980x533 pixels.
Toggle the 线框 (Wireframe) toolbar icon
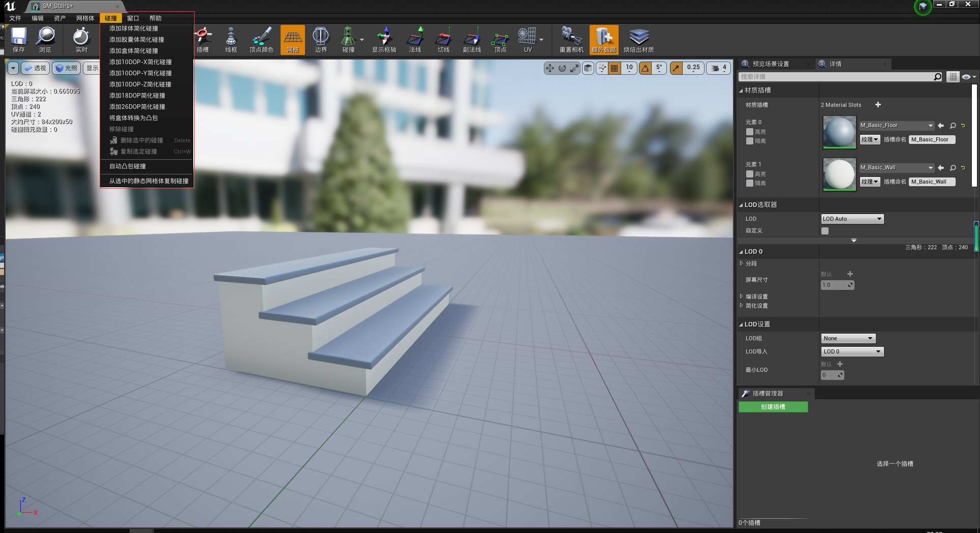pos(231,40)
